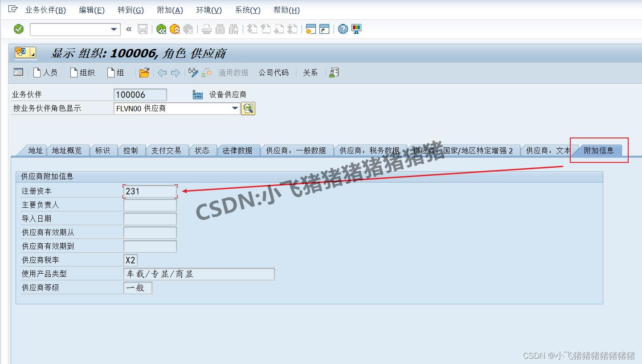Click the 关系 button
Viewport: 642px width, 364px height.
tap(310, 73)
